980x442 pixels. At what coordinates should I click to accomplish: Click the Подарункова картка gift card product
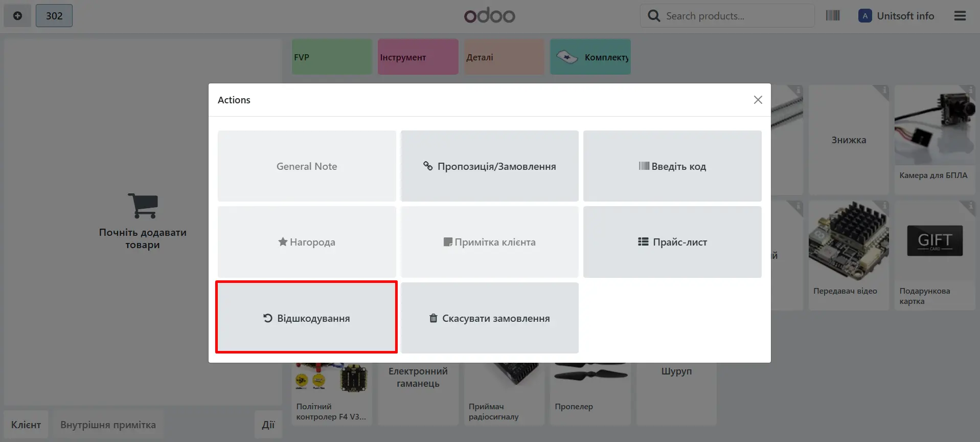pyautogui.click(x=934, y=256)
